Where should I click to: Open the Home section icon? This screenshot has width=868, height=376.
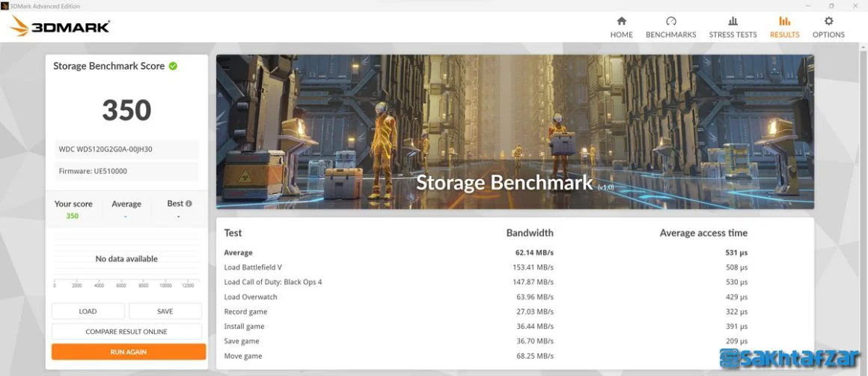[x=621, y=21]
